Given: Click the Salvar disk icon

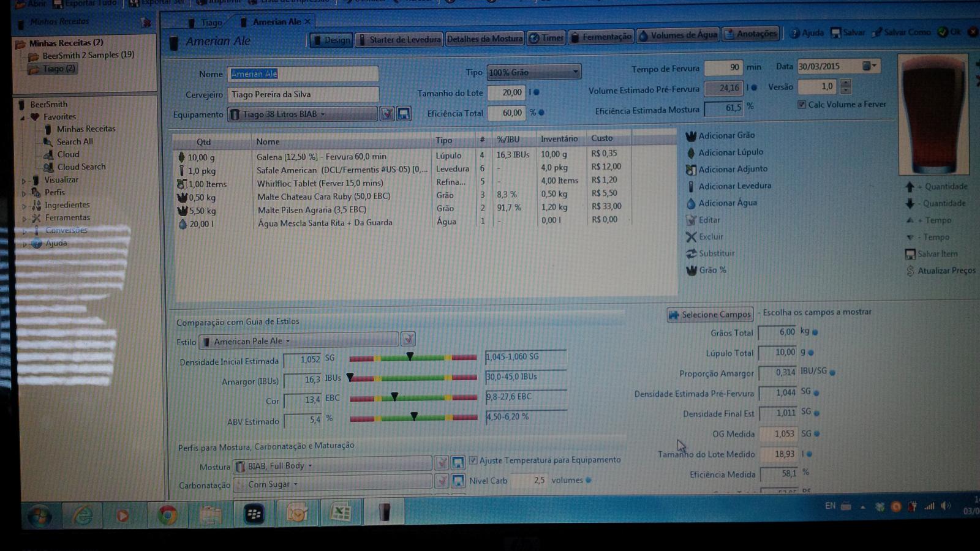Looking at the screenshot, I should [x=835, y=32].
